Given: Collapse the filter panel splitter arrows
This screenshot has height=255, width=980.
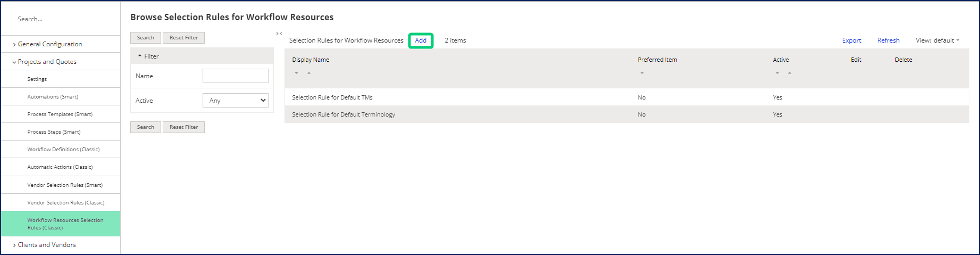Looking at the screenshot, I should pos(279,34).
